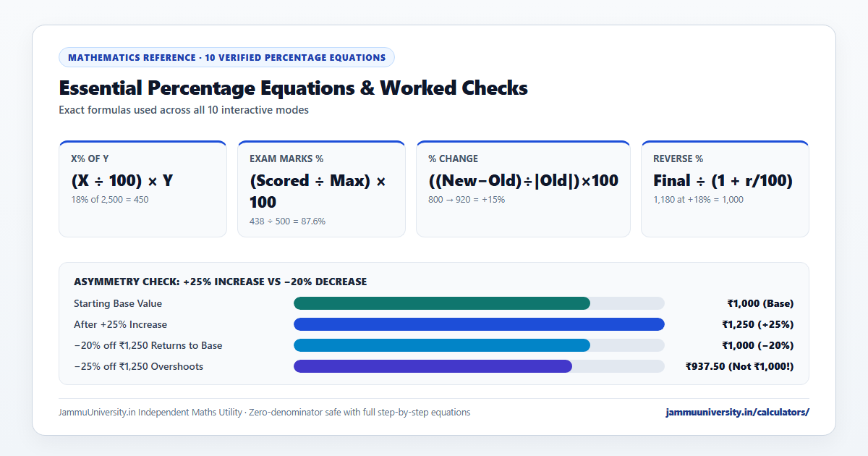Image resolution: width=868 pixels, height=456 pixels.
Task: Click the example '18% of 2,500 = 450'
Action: [109, 199]
